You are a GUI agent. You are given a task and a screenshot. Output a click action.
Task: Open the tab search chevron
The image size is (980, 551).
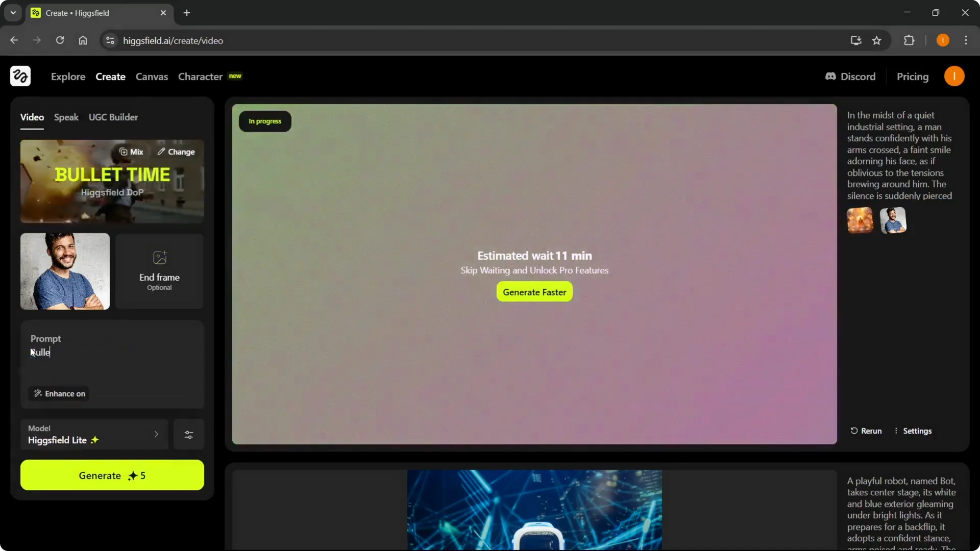coord(13,12)
